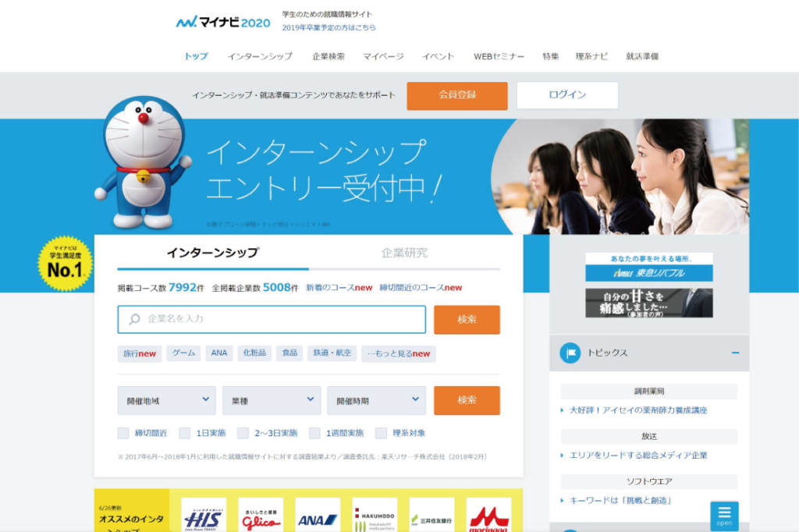Open 大好評！アイセイの薬剤師力養成講座 link
The image size is (799, 532).
[x=638, y=410]
